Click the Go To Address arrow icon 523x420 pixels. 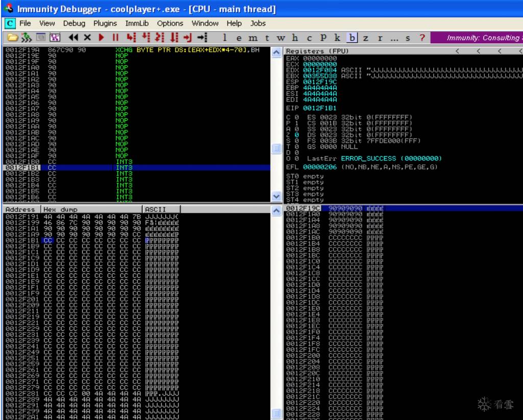coord(202,37)
